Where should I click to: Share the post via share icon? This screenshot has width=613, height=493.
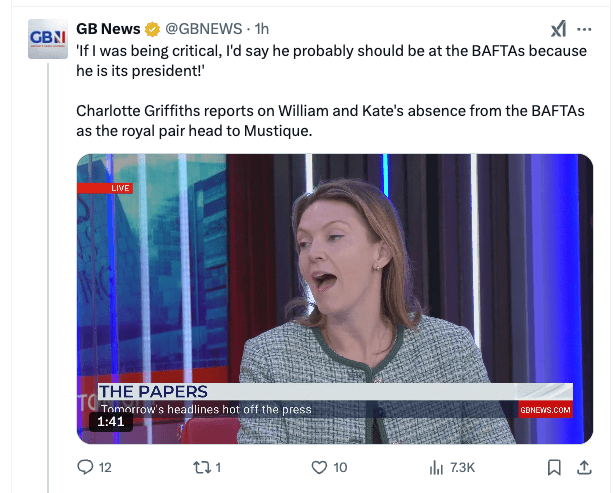point(584,467)
